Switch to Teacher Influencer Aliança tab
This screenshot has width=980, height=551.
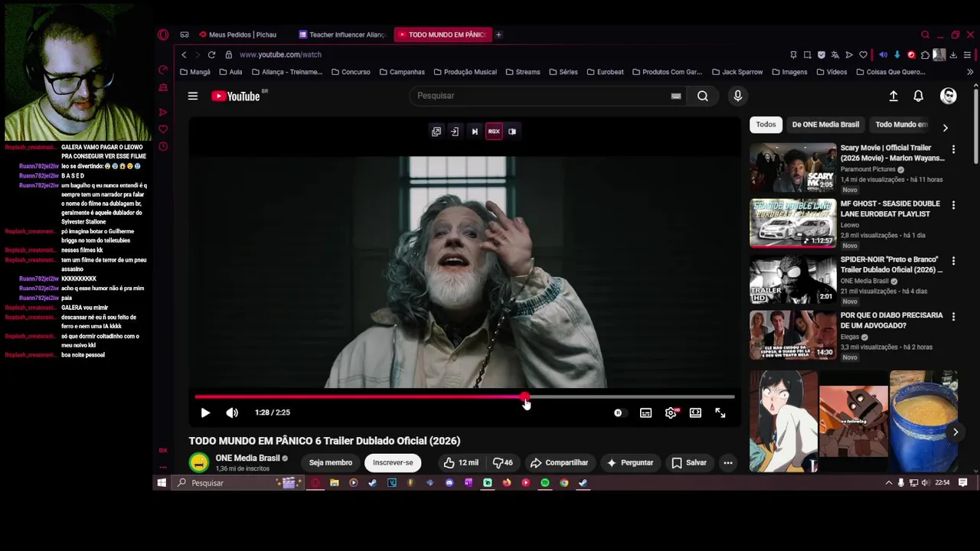tap(342, 34)
